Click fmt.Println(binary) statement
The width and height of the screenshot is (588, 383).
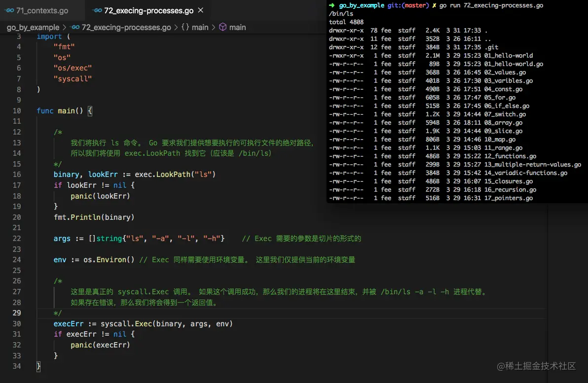[94, 217]
